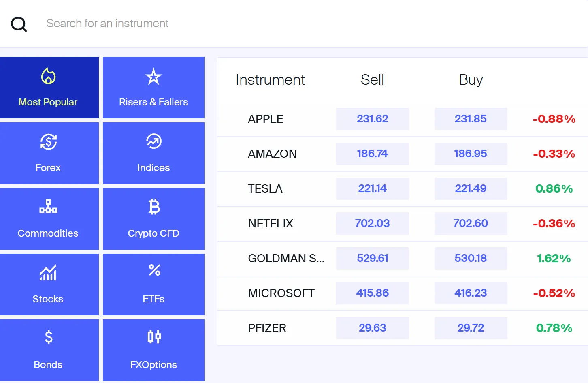Click the Buy column header
Image resolution: width=588 pixels, height=383 pixels.
(x=471, y=80)
